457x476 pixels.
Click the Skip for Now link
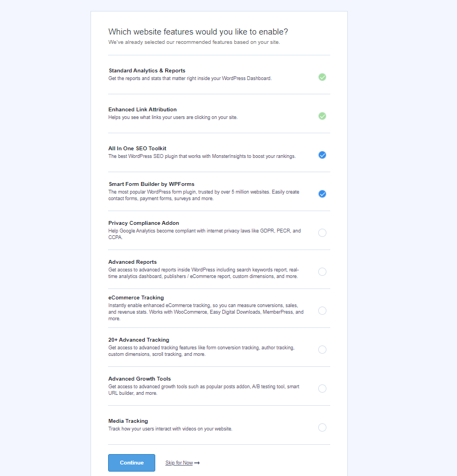(179, 463)
